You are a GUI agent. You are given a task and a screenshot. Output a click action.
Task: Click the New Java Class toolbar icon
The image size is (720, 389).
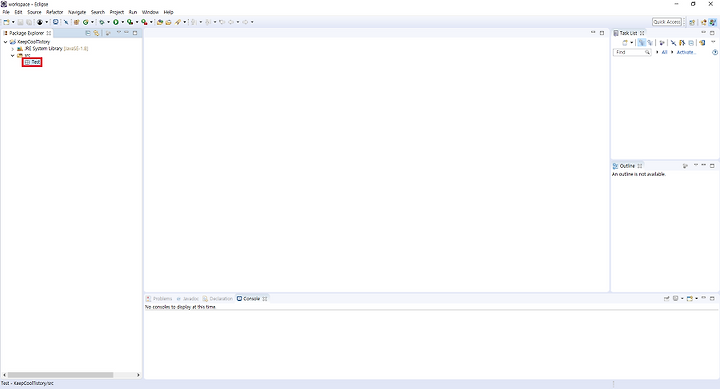(x=85, y=22)
